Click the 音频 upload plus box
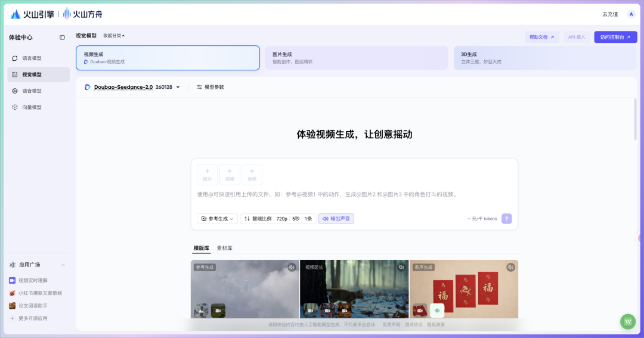 coord(252,175)
